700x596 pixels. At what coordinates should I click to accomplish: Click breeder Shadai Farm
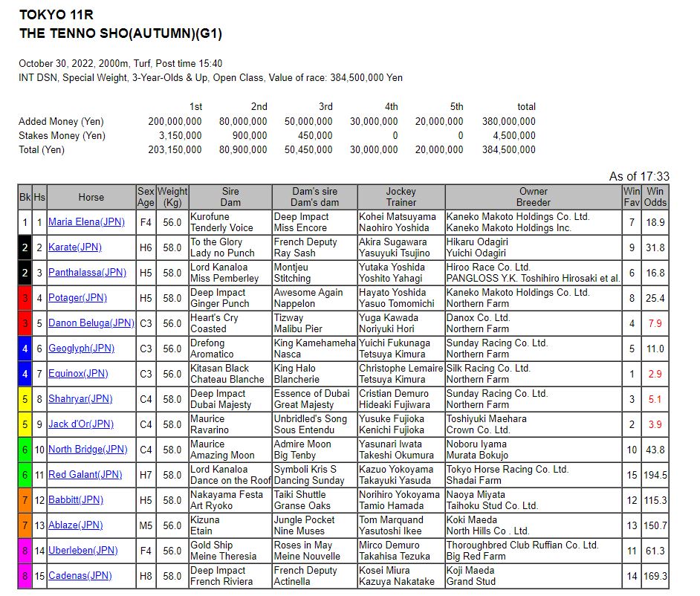click(474, 480)
